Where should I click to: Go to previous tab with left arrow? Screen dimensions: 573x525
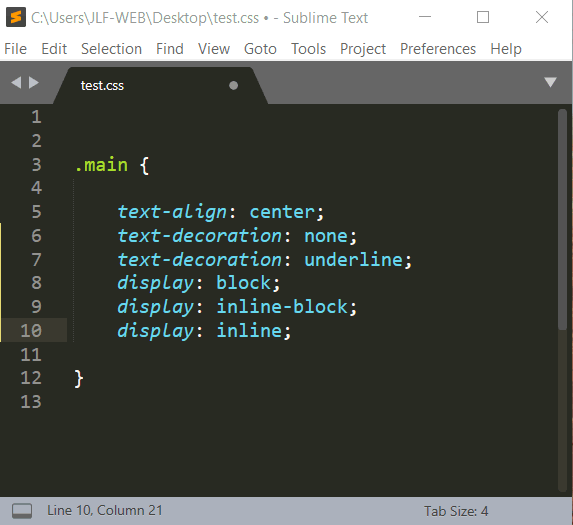(16, 82)
